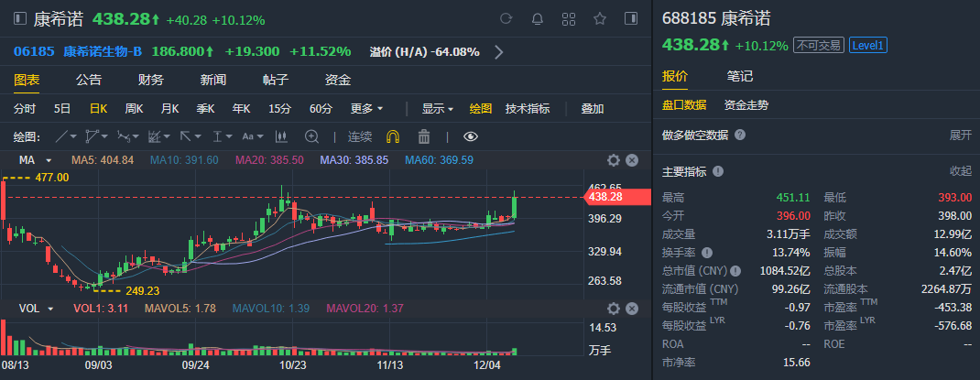
Task: Click the info icon next to 主要指标
Action: (718, 171)
